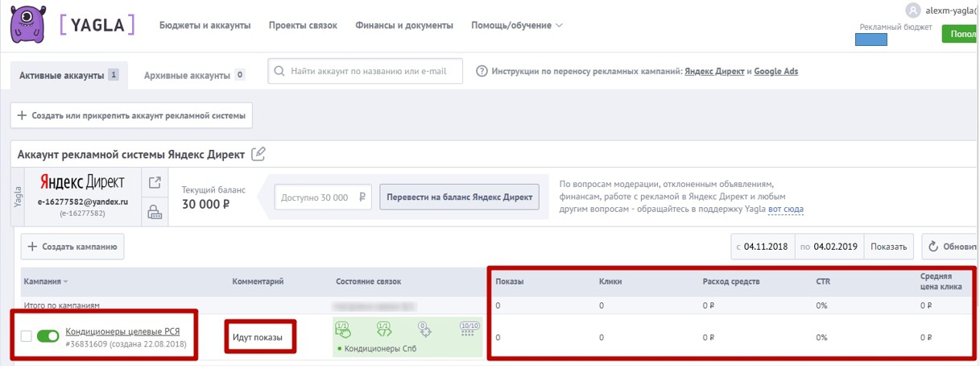Sort by the Кампания column arrow

(x=65, y=282)
